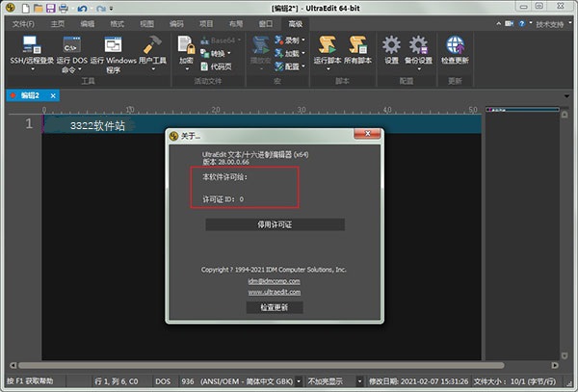Viewport: 578px width, 392px height.
Task: Click the SSH/远程登录 icon
Action: tap(32, 44)
